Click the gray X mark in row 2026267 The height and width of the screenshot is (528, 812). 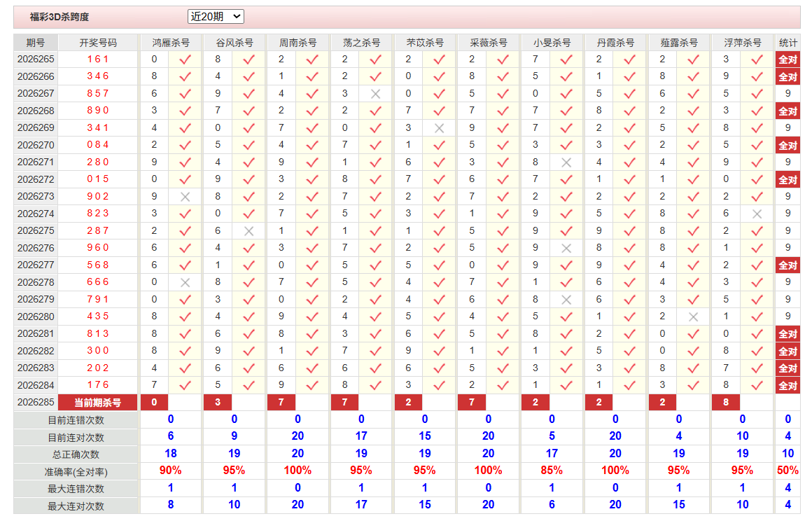(375, 94)
